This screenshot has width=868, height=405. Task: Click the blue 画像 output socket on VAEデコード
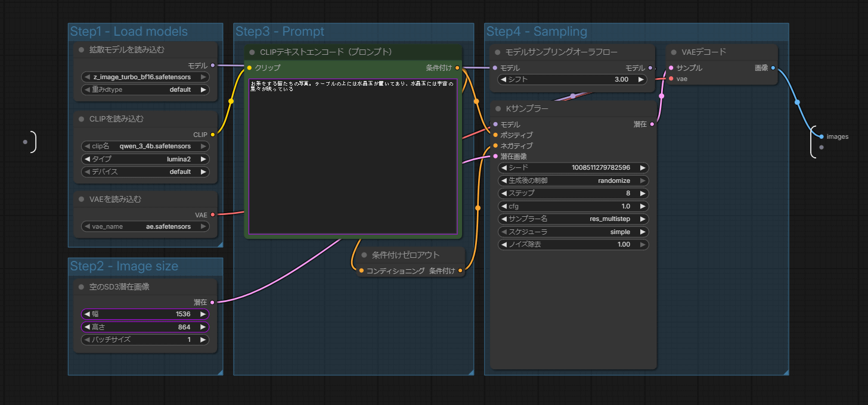point(773,68)
